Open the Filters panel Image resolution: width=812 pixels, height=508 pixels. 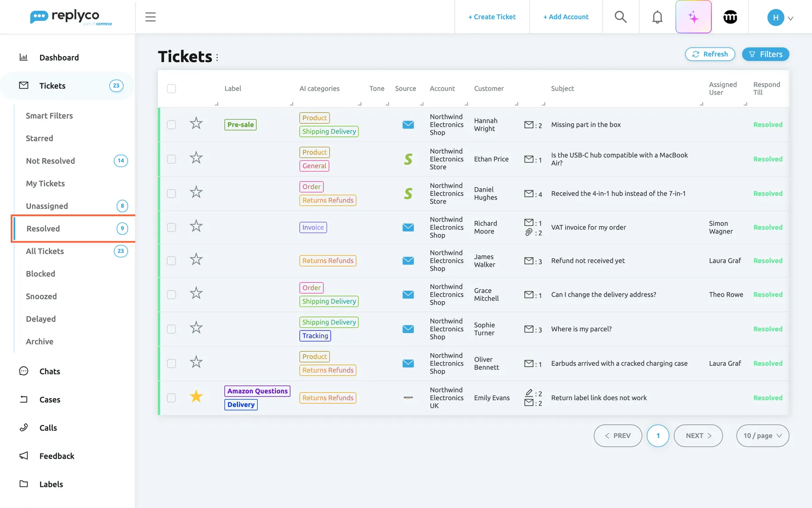pos(766,54)
